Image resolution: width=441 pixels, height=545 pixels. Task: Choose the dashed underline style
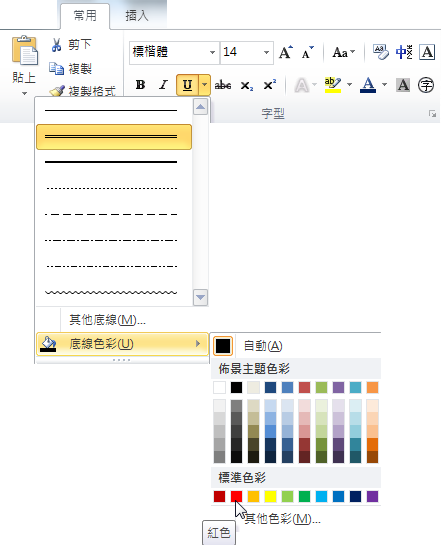coord(114,214)
